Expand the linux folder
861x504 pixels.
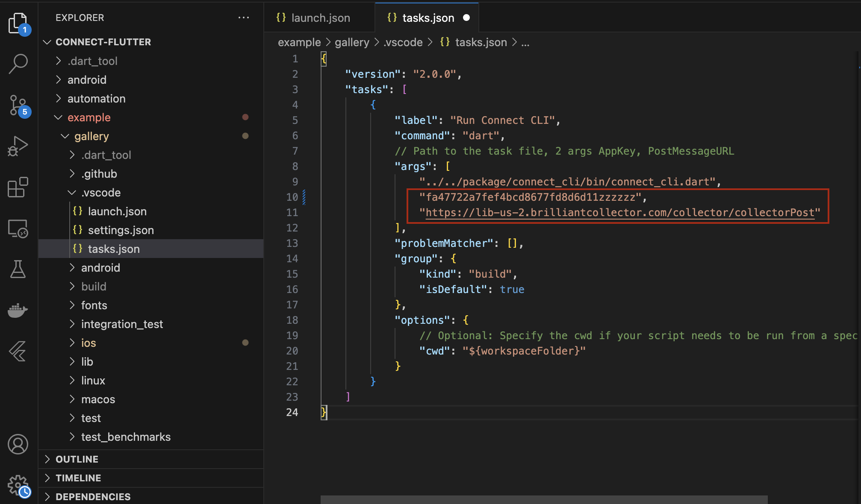(151, 380)
